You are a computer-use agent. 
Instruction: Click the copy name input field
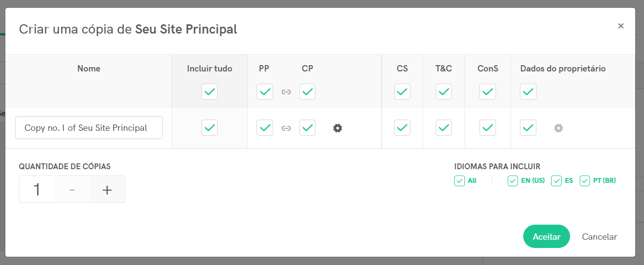click(x=89, y=128)
